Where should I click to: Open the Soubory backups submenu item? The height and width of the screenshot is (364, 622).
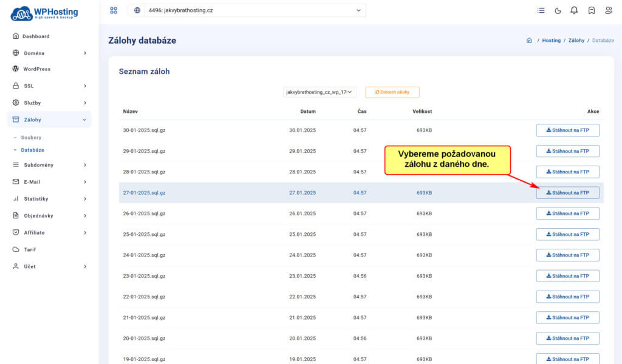(x=31, y=138)
